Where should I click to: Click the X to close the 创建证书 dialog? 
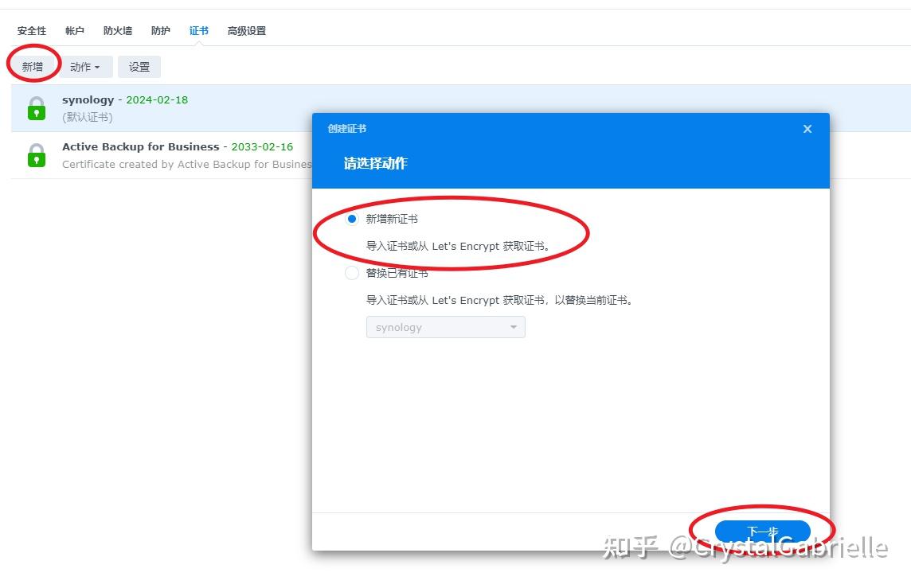[807, 128]
